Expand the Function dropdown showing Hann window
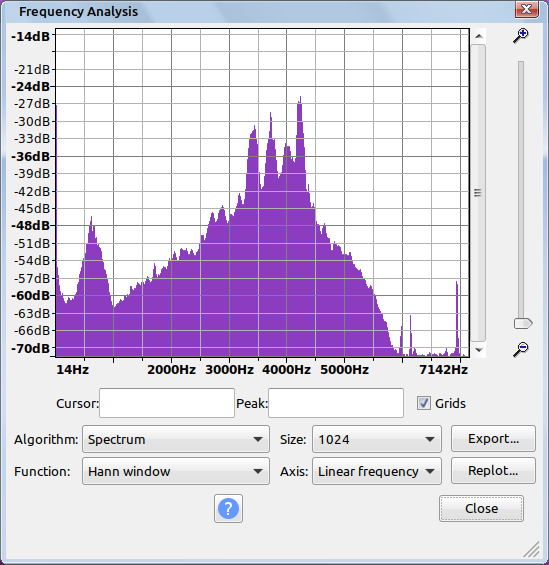The height and width of the screenshot is (565, 549). pyautogui.click(x=176, y=471)
